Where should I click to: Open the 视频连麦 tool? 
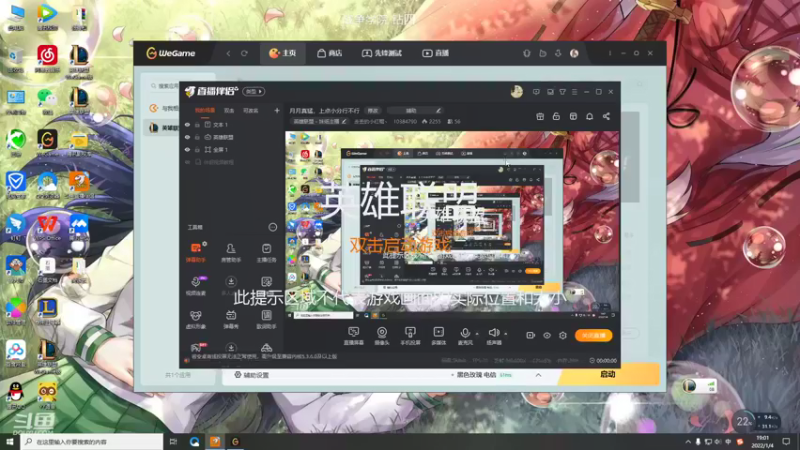click(196, 286)
